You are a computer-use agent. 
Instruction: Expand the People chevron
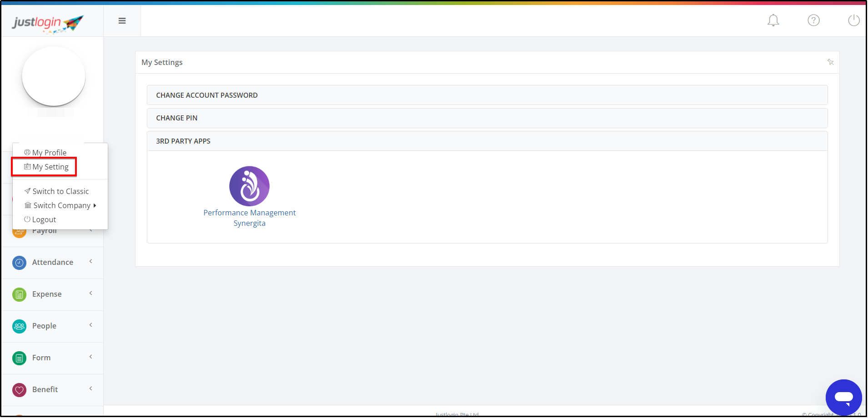click(x=91, y=325)
